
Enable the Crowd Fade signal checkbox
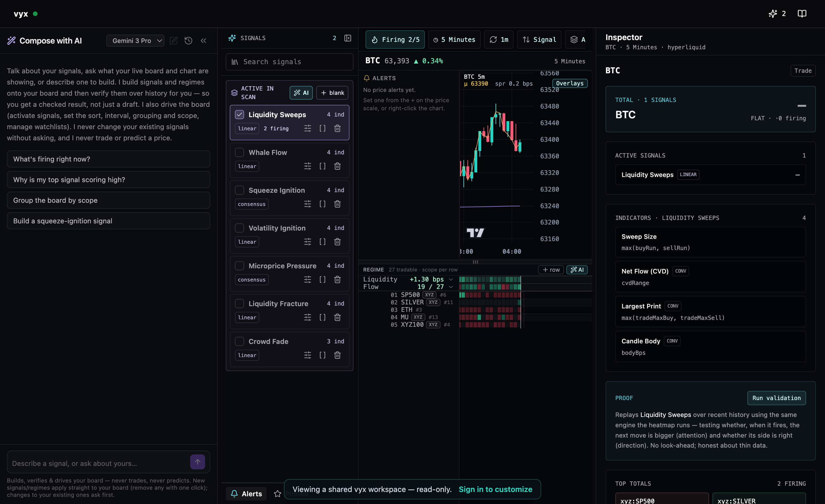tap(239, 342)
